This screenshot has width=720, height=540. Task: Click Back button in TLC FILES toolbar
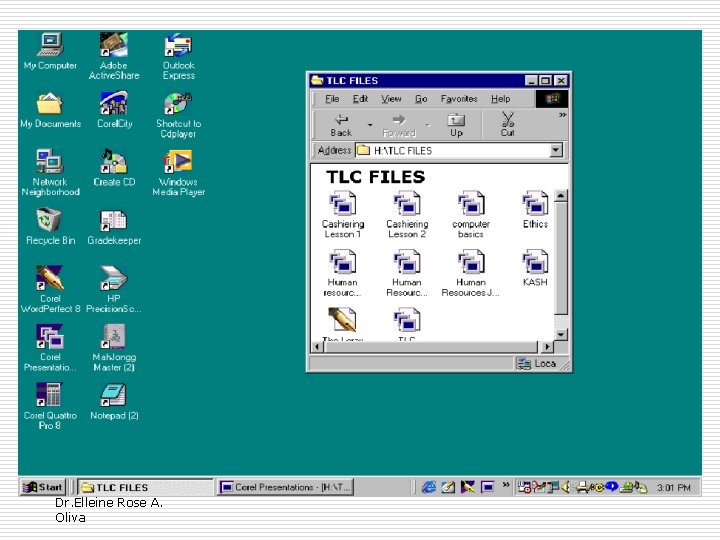[x=341, y=125]
